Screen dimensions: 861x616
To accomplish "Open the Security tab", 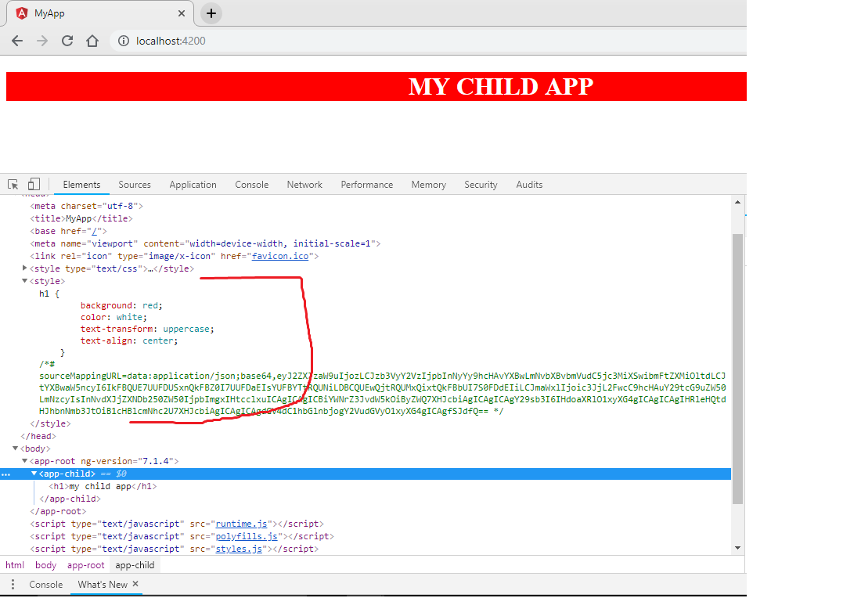I will (x=481, y=185).
